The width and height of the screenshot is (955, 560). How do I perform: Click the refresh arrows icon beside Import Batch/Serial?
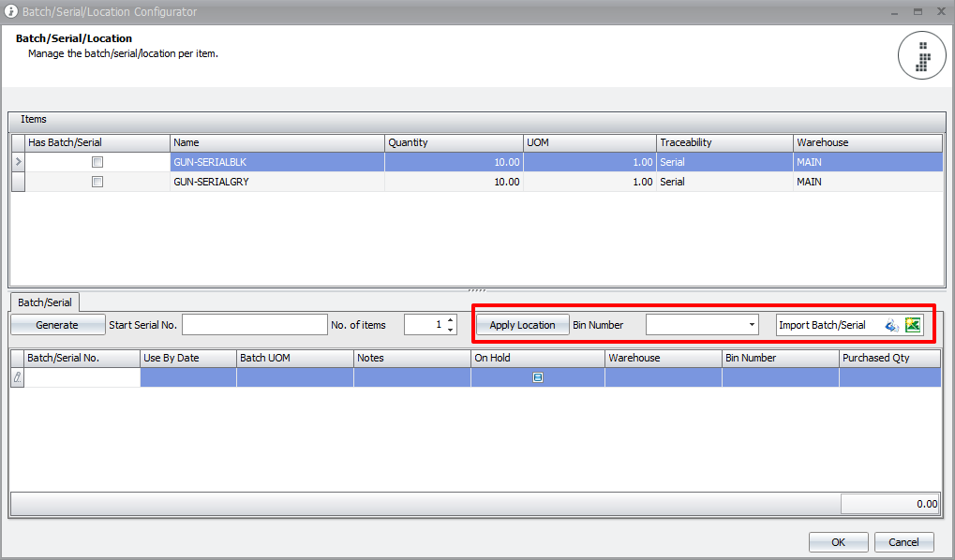890,324
